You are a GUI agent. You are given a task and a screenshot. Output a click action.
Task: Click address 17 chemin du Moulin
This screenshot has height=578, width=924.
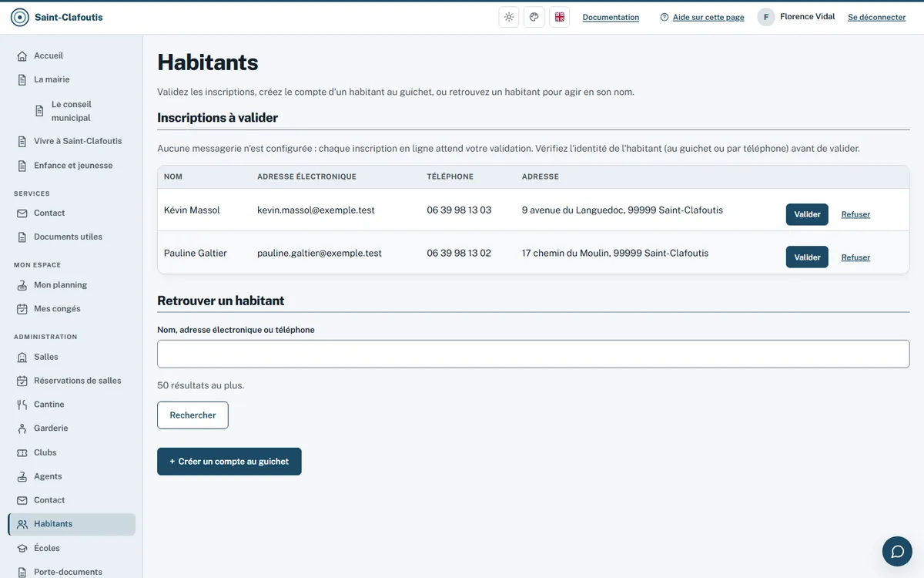coord(615,253)
